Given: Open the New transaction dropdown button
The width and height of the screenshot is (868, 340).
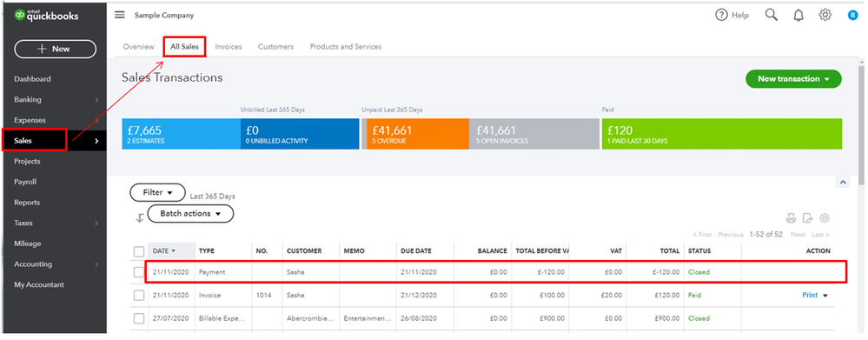Looking at the screenshot, I should (x=793, y=78).
